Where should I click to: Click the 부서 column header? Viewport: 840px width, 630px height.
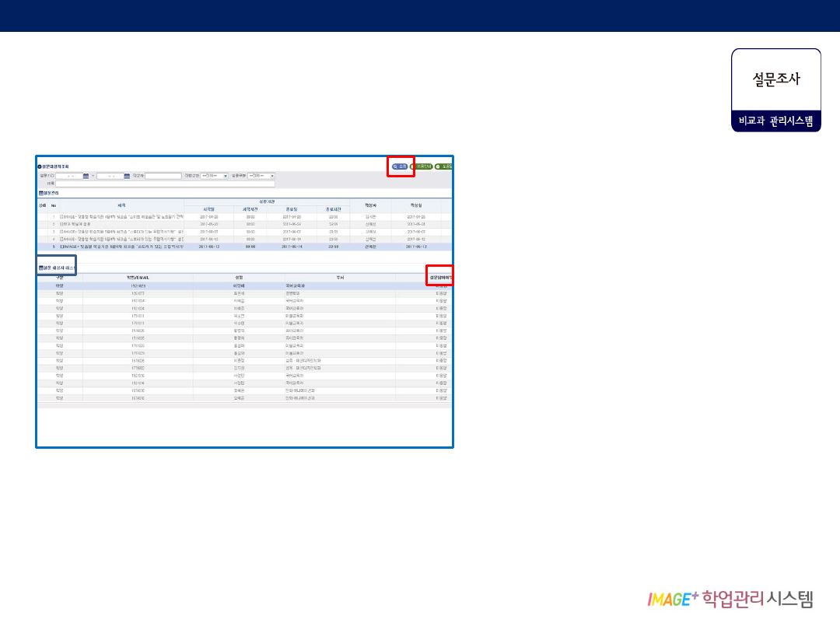click(x=340, y=277)
